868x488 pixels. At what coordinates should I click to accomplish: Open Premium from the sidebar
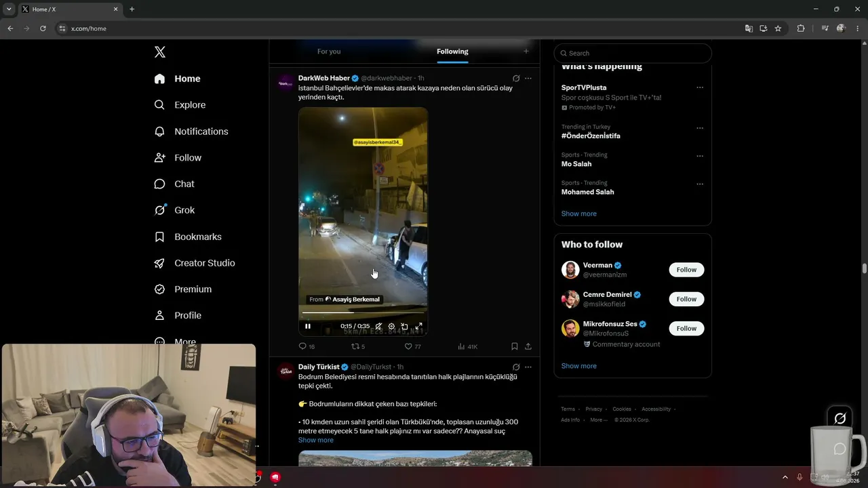pyautogui.click(x=183, y=289)
